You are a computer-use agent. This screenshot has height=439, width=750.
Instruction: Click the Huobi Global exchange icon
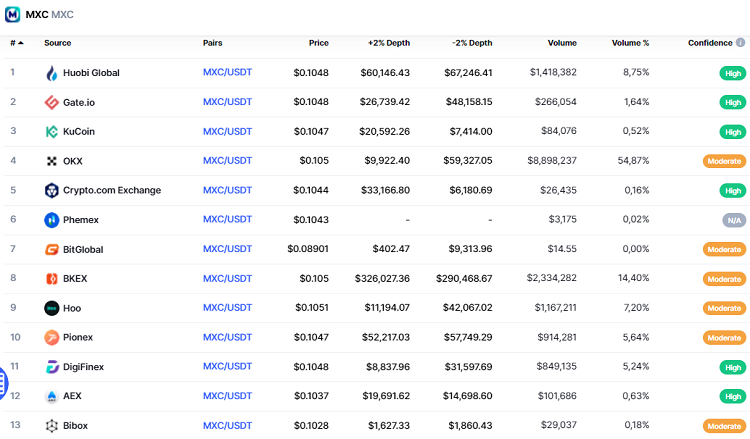[52, 73]
